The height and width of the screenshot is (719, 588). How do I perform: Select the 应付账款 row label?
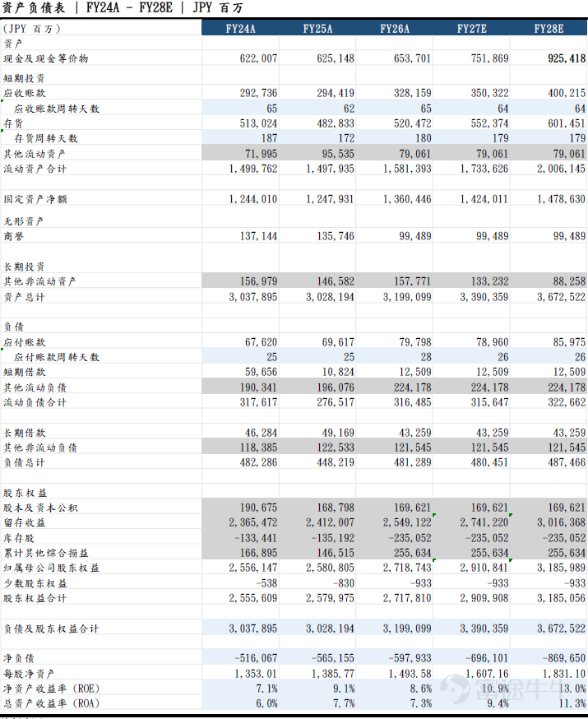coord(25,342)
